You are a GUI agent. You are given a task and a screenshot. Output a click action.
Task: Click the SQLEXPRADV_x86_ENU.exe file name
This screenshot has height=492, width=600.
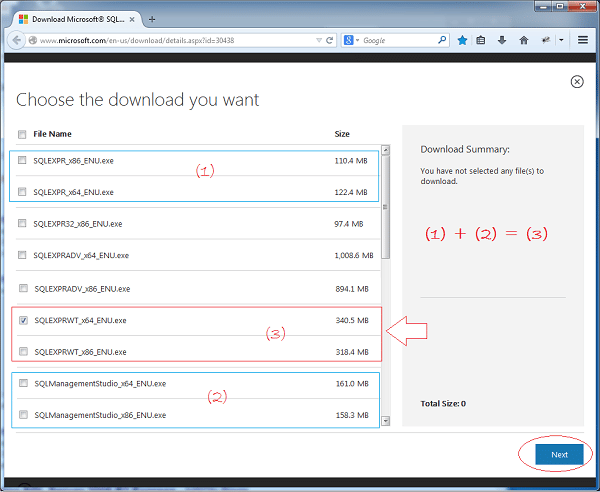tap(82, 289)
